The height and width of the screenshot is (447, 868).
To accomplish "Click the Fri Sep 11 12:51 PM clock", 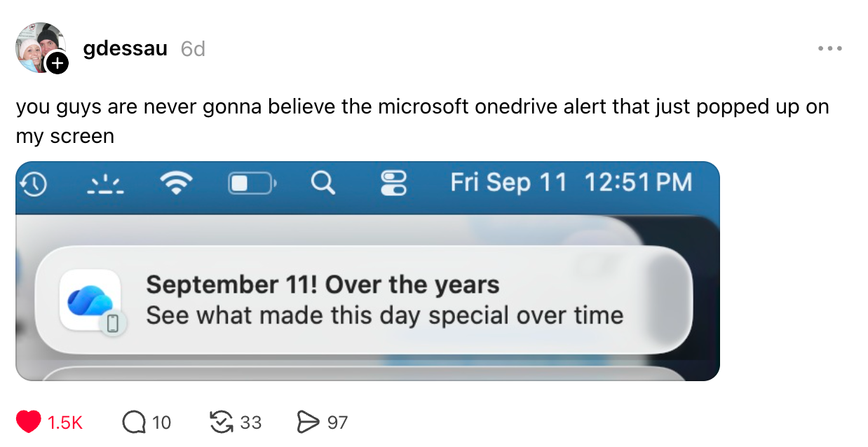I will click(571, 183).
